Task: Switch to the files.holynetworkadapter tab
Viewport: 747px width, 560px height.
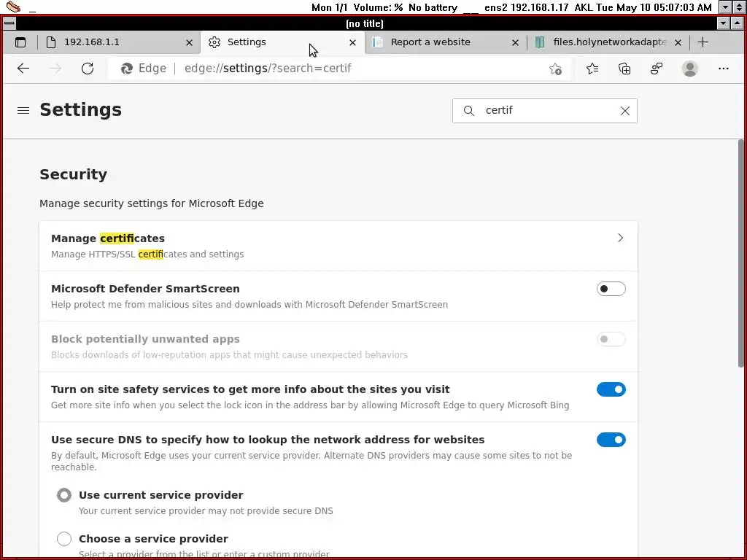Action: [608, 42]
